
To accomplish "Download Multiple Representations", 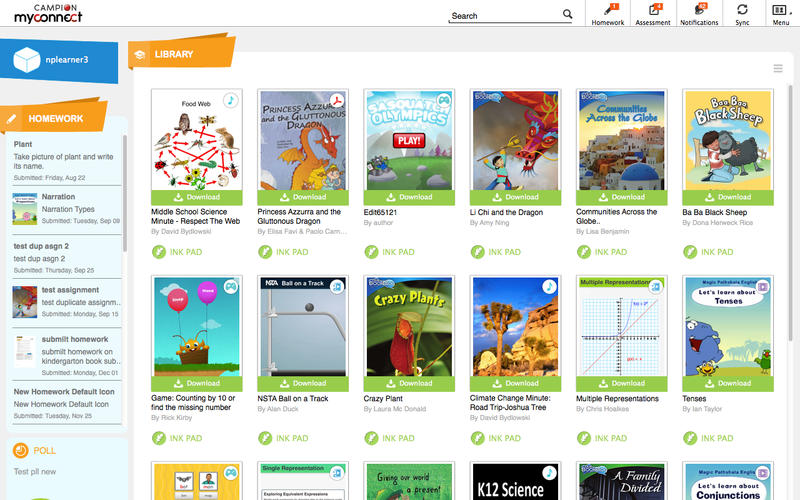I will pos(621,383).
